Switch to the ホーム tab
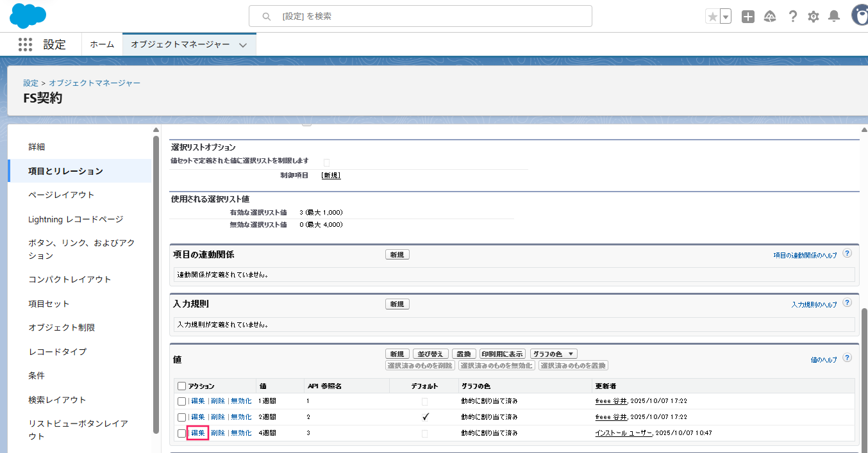The height and width of the screenshot is (453, 868). pos(102,44)
